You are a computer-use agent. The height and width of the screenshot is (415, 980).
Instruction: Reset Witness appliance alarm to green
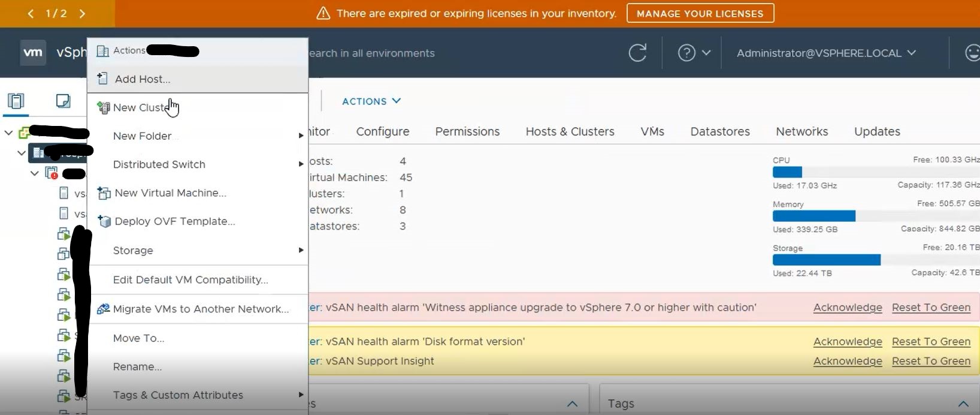click(x=931, y=308)
